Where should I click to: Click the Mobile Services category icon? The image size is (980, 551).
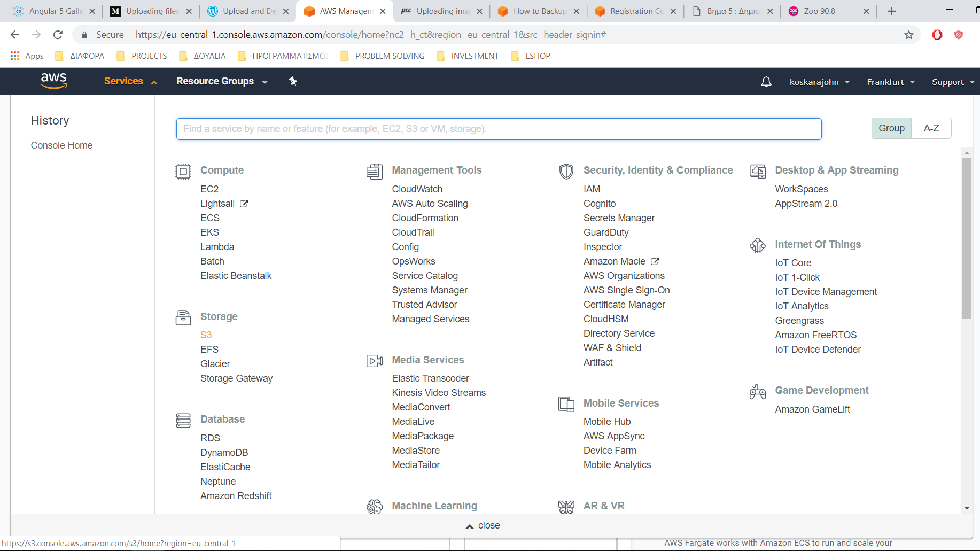[x=566, y=404]
